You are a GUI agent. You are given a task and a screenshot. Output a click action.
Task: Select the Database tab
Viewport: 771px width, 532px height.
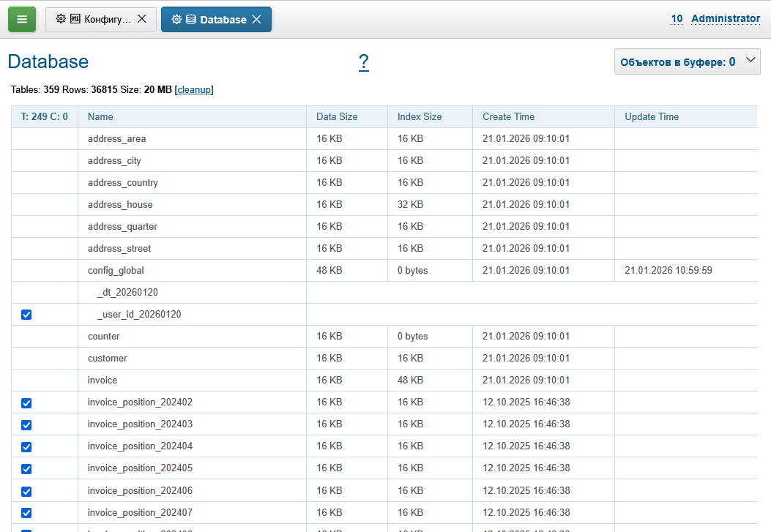click(x=223, y=20)
